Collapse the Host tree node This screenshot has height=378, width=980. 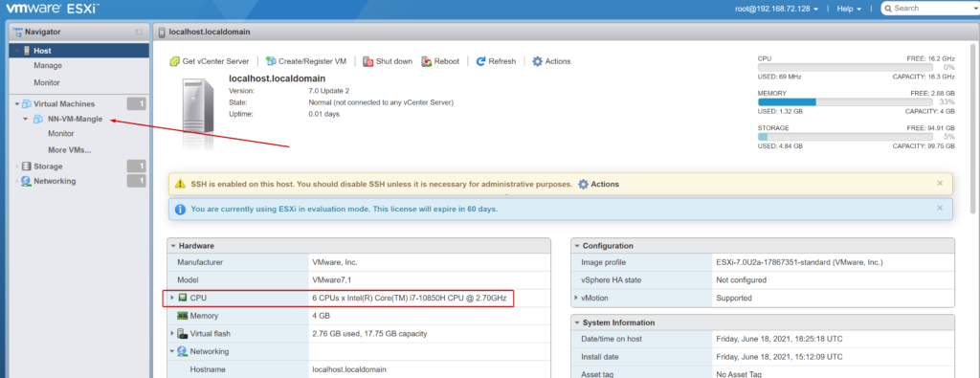pos(17,51)
